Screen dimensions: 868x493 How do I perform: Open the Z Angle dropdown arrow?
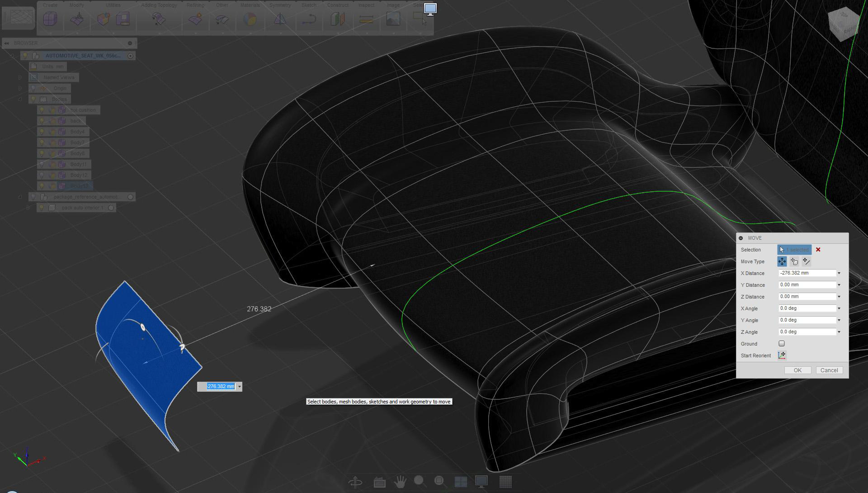tap(839, 332)
